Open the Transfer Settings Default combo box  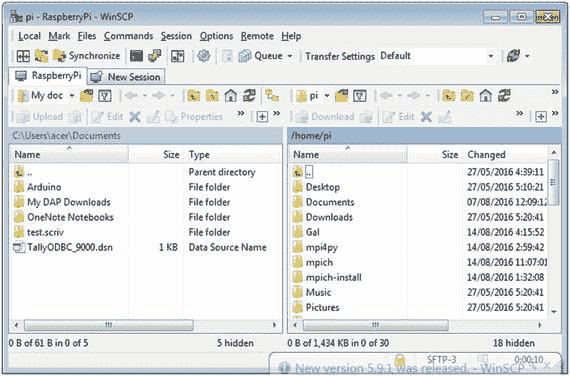click(436, 56)
